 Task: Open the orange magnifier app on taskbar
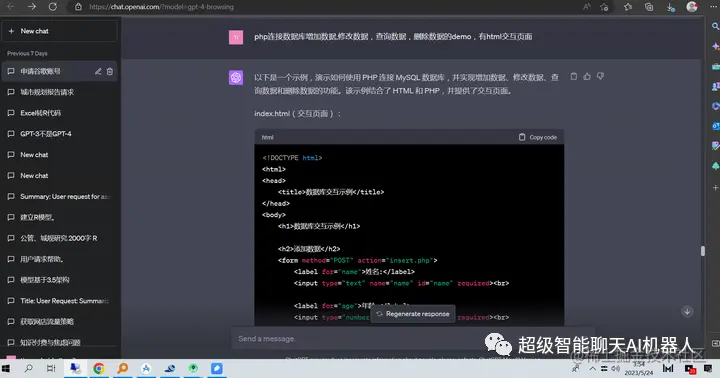tap(123, 368)
